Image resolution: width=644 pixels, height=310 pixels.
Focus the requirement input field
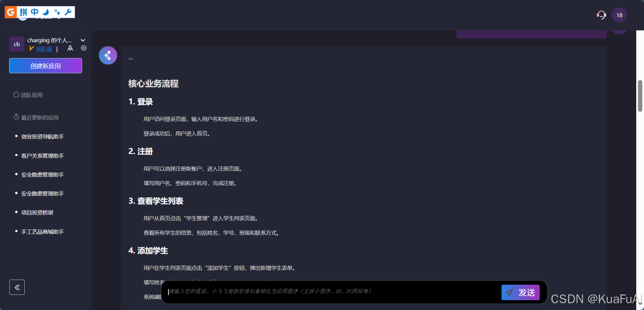coord(332,292)
